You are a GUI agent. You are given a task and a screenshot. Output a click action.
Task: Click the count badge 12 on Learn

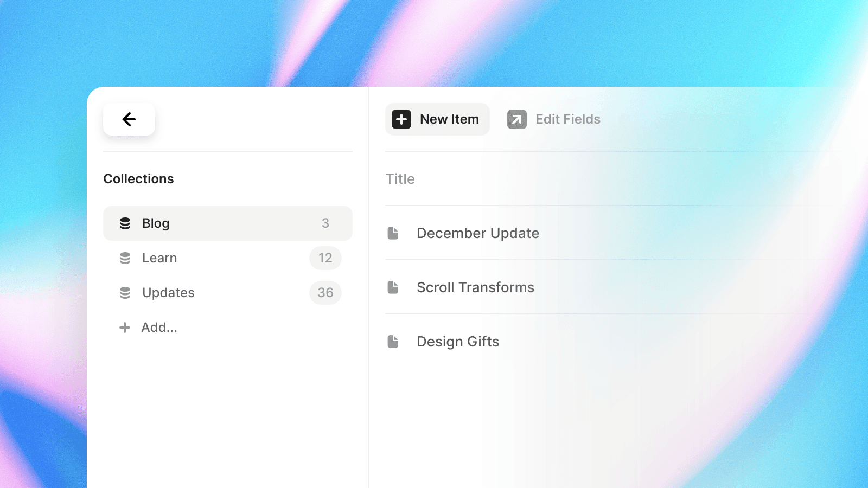[325, 258]
